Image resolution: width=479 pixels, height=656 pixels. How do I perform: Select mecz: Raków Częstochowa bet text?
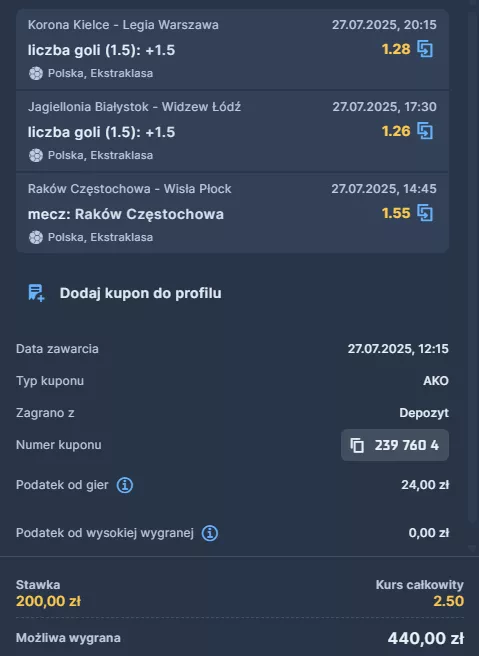126,214
